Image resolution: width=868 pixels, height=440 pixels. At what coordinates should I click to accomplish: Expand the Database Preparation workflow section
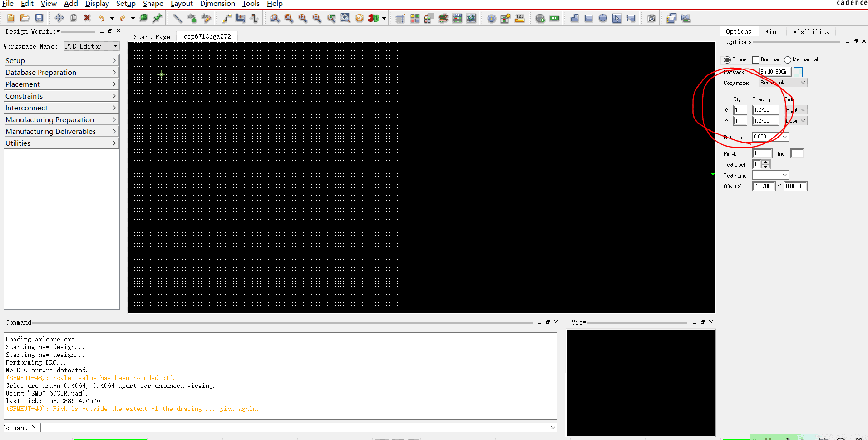pyautogui.click(x=61, y=72)
